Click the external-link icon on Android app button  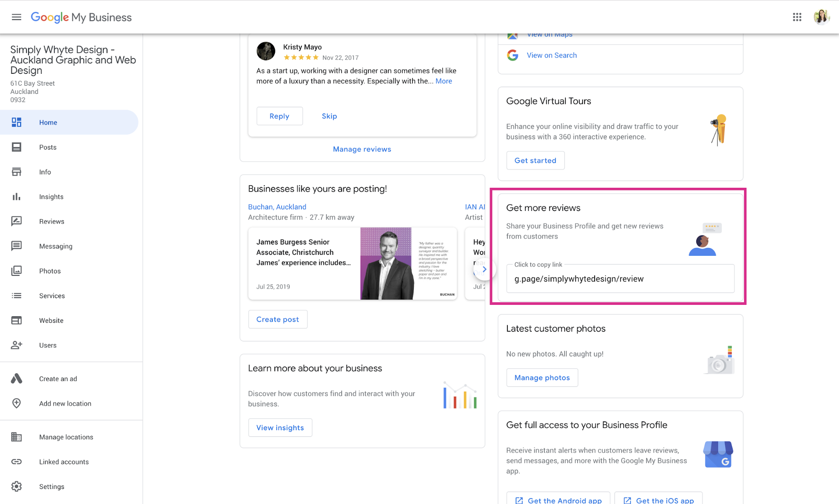tap(519, 500)
